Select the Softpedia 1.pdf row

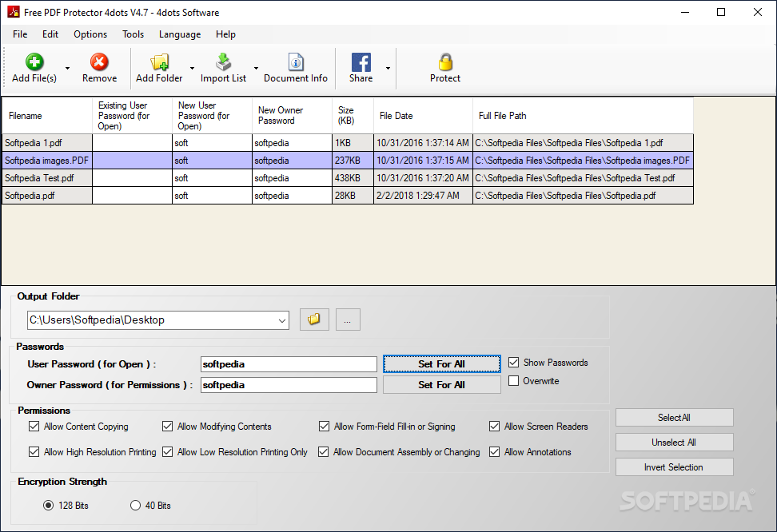pyautogui.click(x=348, y=143)
